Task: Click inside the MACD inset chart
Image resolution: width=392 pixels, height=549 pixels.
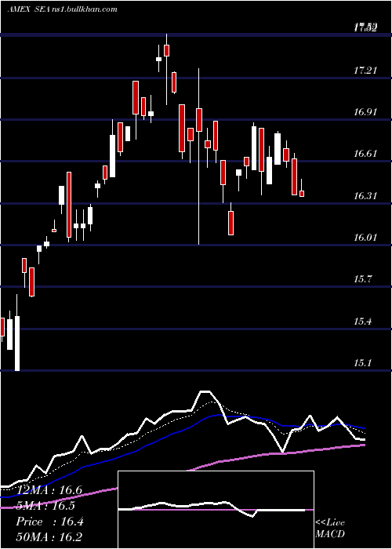Action: pyautogui.click(x=216, y=510)
